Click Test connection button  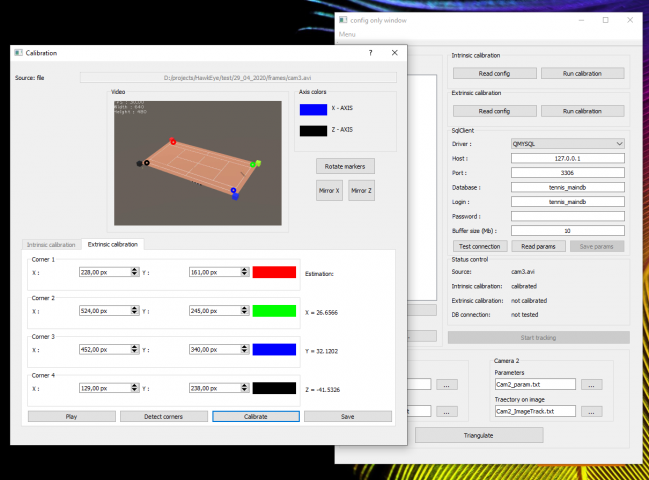tap(480, 246)
